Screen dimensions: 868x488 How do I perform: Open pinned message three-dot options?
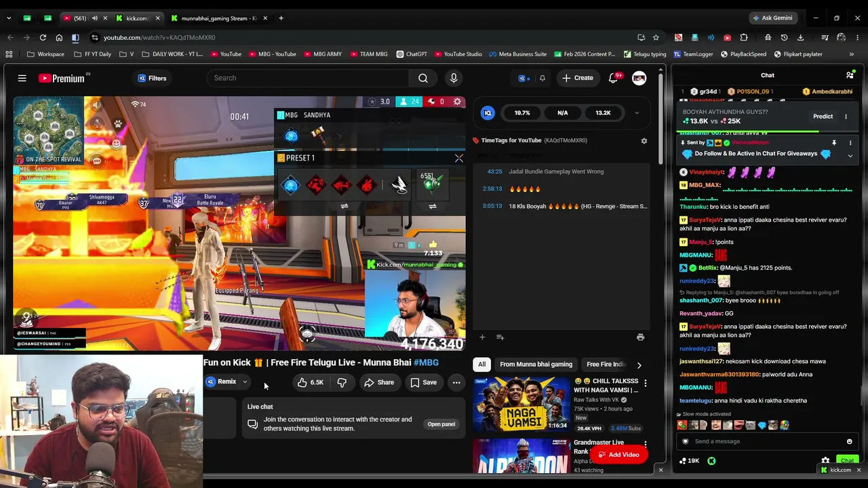click(850, 143)
